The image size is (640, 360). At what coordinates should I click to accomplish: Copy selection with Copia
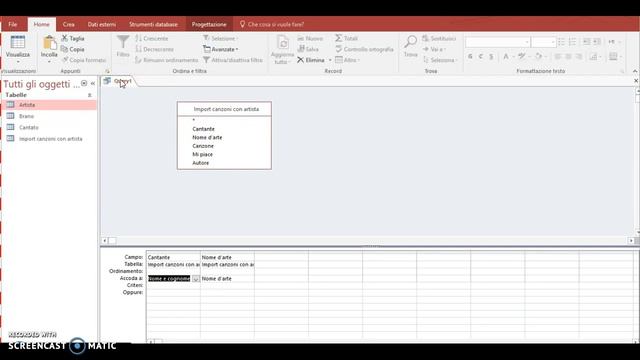73,49
